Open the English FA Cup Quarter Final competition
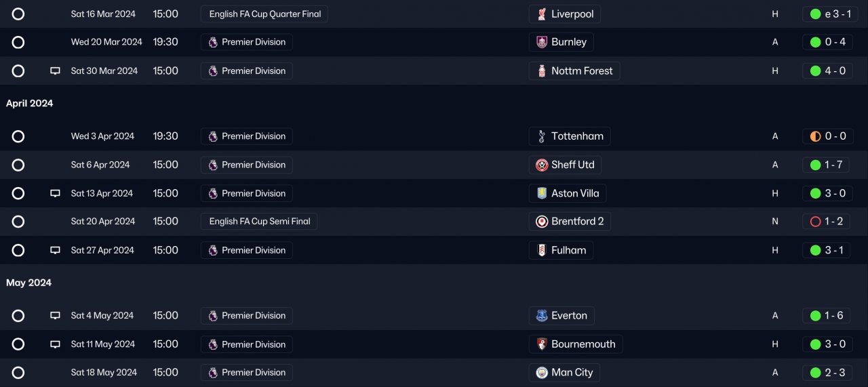 point(264,14)
